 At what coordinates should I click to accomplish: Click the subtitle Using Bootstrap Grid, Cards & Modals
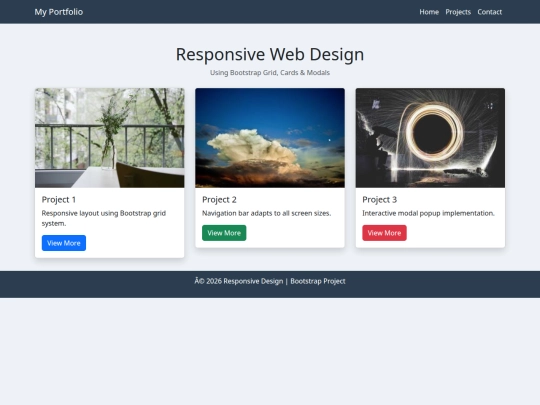click(x=270, y=73)
